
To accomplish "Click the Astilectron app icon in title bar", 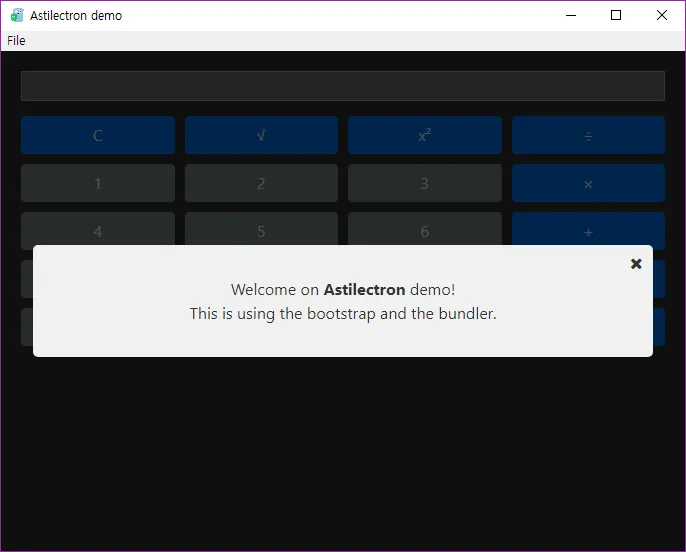I will tap(17, 15).
